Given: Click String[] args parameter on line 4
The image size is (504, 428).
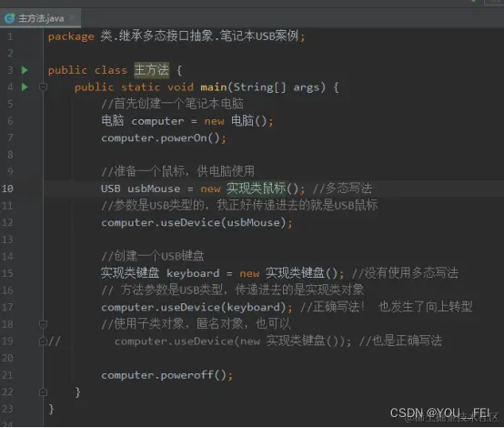Looking at the screenshot, I should (279, 87).
